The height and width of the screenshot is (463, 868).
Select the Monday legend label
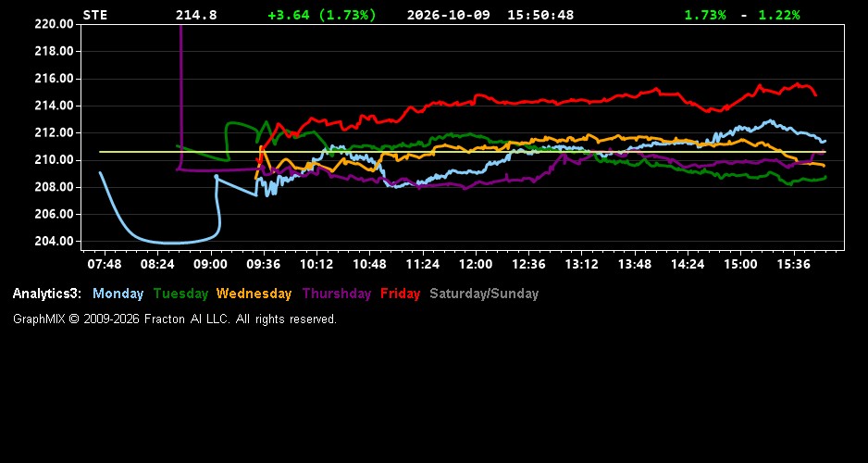[118, 294]
